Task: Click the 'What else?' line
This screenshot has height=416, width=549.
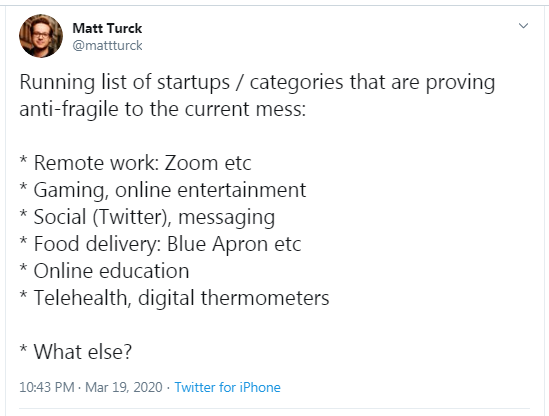Action: [76, 352]
